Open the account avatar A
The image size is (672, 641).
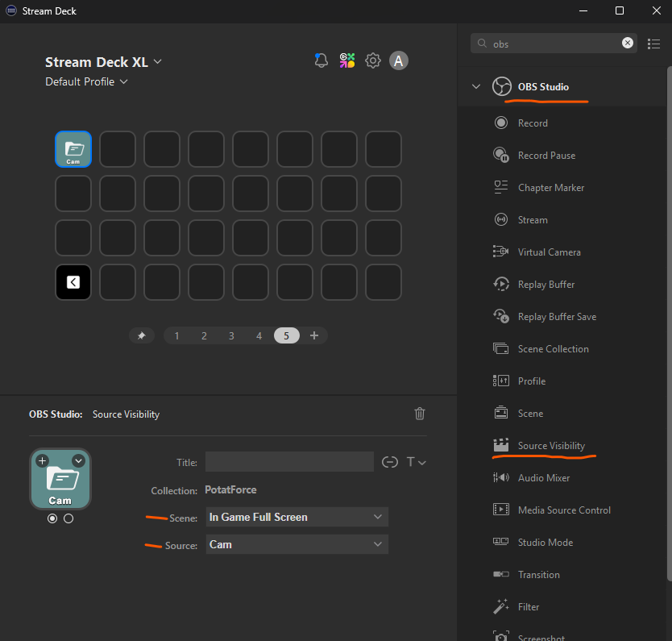399,60
